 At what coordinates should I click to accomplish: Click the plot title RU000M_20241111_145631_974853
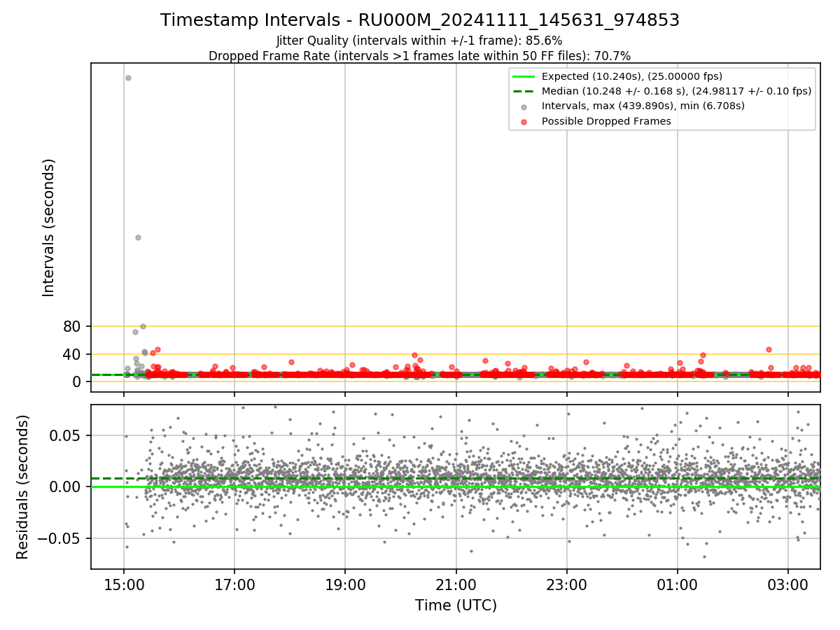[420, 20]
